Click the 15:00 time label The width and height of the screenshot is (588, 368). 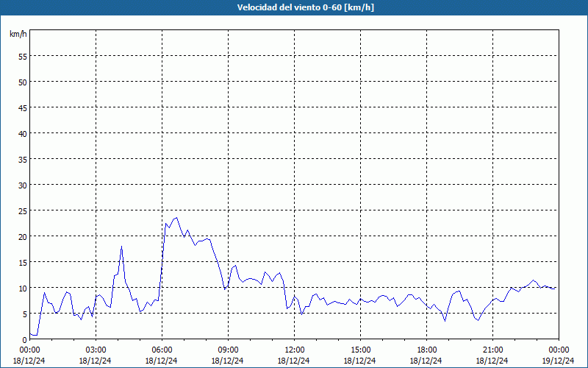(x=360, y=350)
